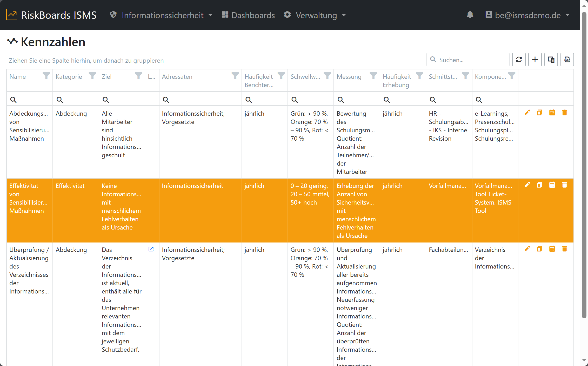Open filter for Schnittstellen column
The width and height of the screenshot is (588, 366).
pos(465,76)
